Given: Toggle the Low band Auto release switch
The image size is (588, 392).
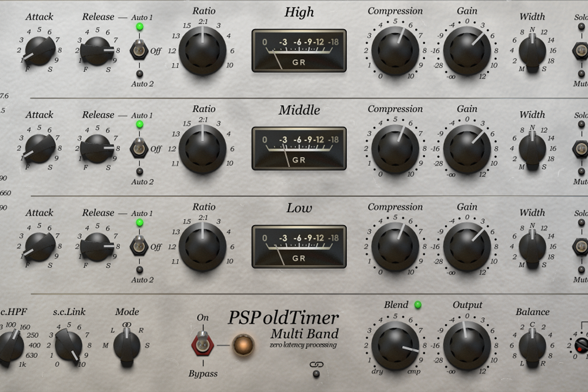Looking at the screenshot, I should (139, 246).
